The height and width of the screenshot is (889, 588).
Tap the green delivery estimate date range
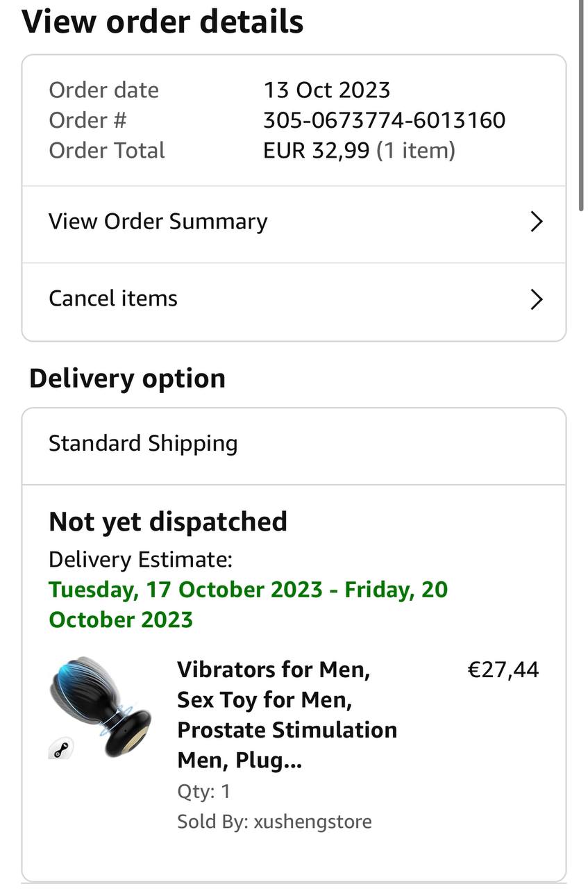[x=249, y=604]
